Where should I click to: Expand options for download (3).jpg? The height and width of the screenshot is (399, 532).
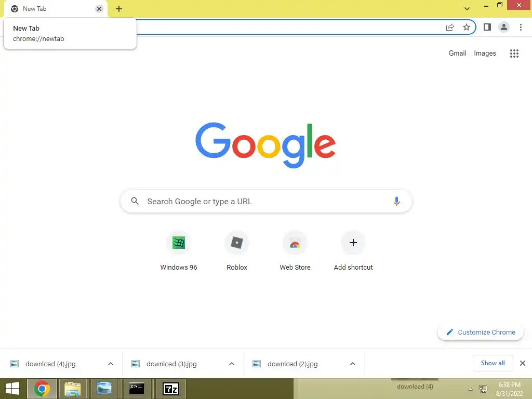click(x=232, y=364)
